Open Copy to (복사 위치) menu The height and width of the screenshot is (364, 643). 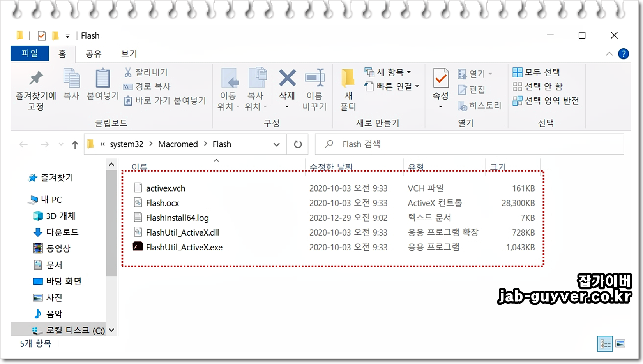coord(256,90)
